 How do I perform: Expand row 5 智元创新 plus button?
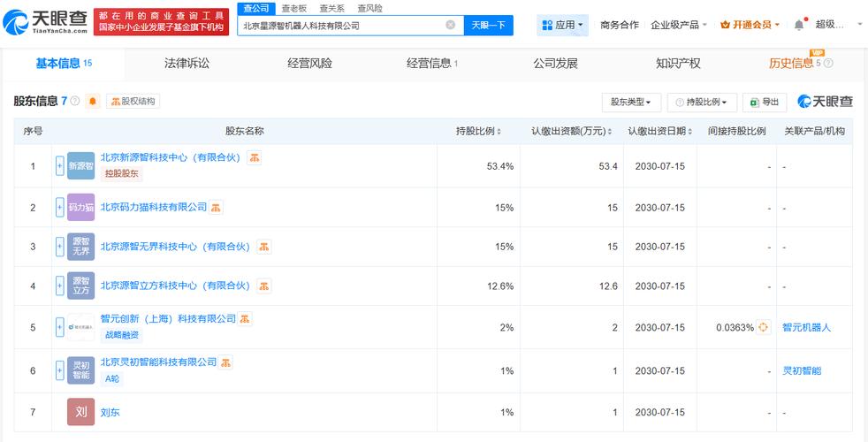(60, 327)
